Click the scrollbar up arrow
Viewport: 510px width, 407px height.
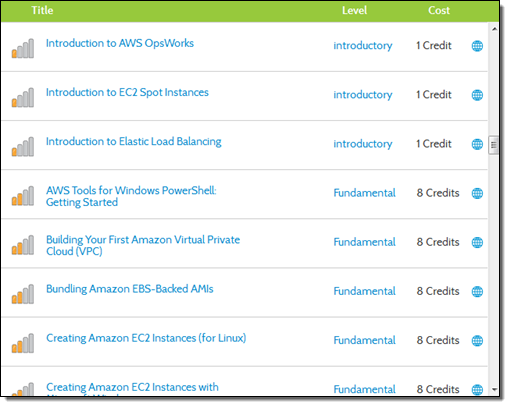coord(494,29)
